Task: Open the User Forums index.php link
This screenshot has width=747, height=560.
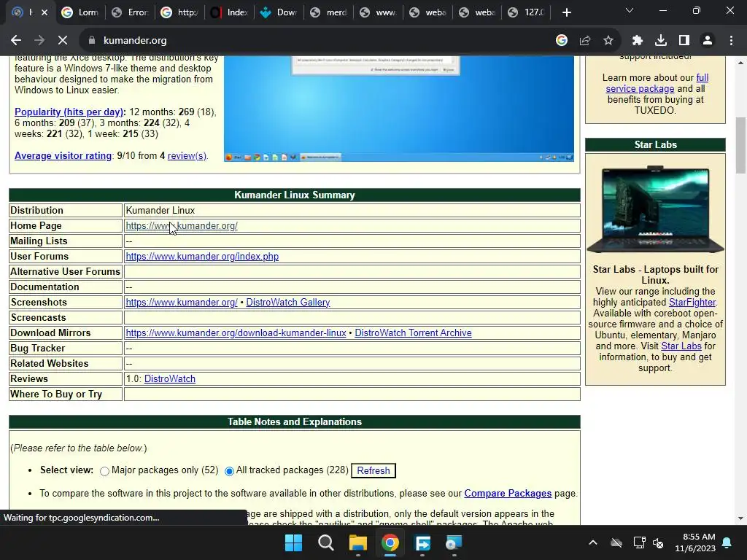Action: click(x=202, y=256)
